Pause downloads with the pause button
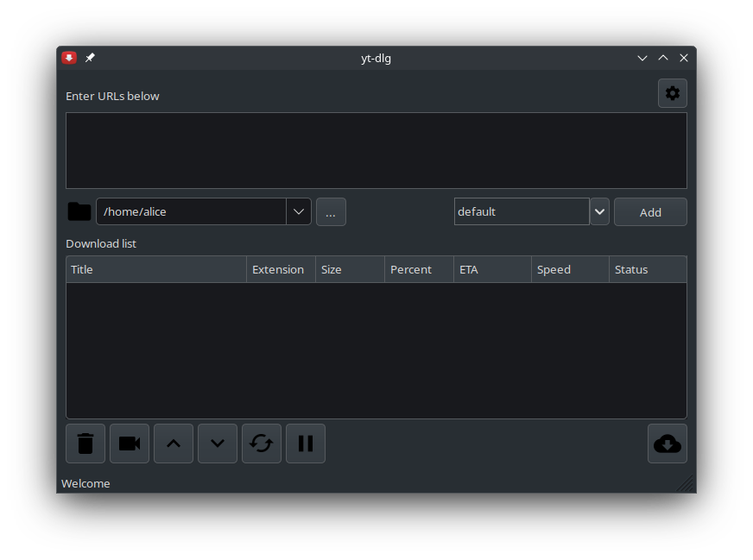 (x=306, y=444)
